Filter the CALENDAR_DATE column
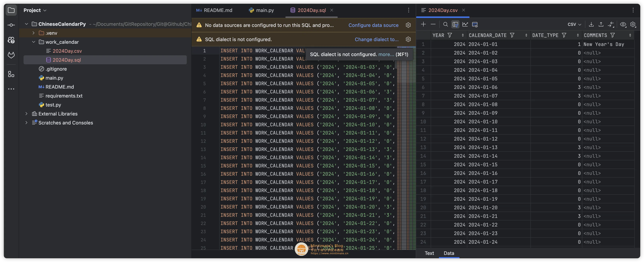The image size is (644, 262). pos(512,35)
